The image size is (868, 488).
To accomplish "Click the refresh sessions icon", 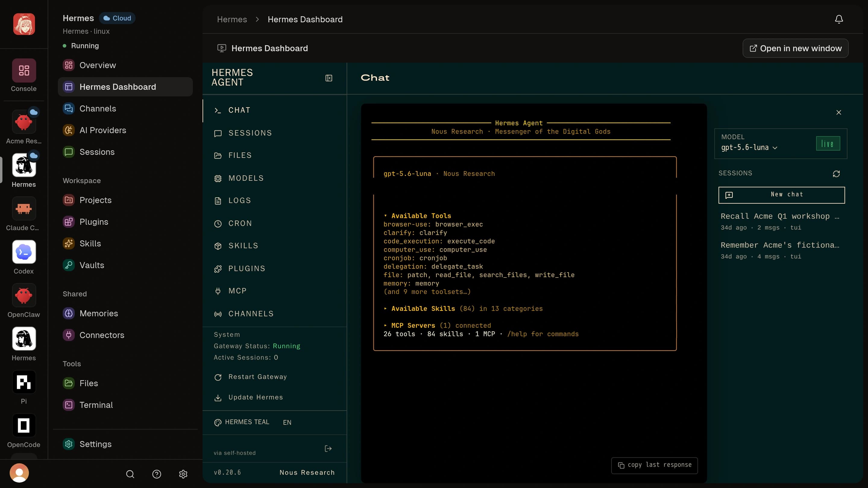I will tap(836, 174).
